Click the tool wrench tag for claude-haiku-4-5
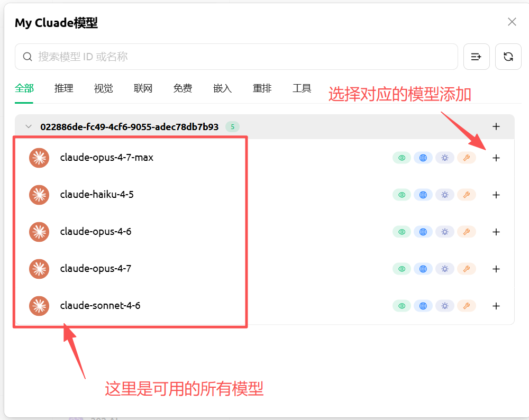 coord(467,195)
